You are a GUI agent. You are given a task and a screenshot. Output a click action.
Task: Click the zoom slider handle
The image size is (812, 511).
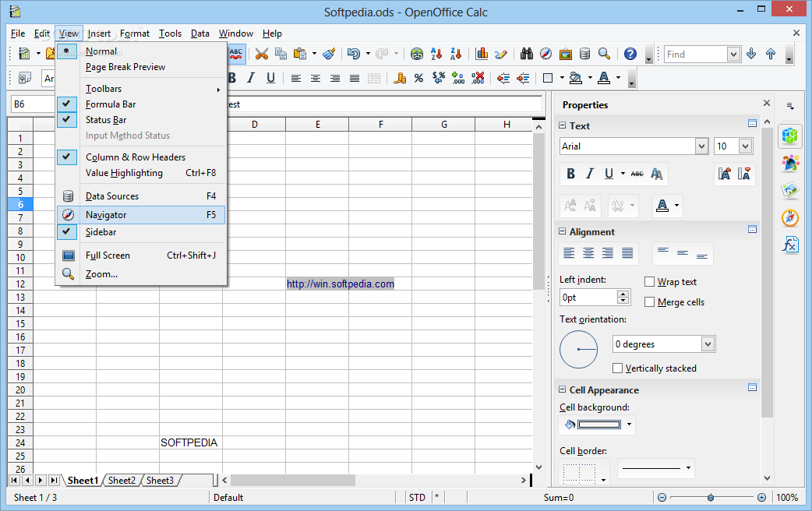(711, 498)
